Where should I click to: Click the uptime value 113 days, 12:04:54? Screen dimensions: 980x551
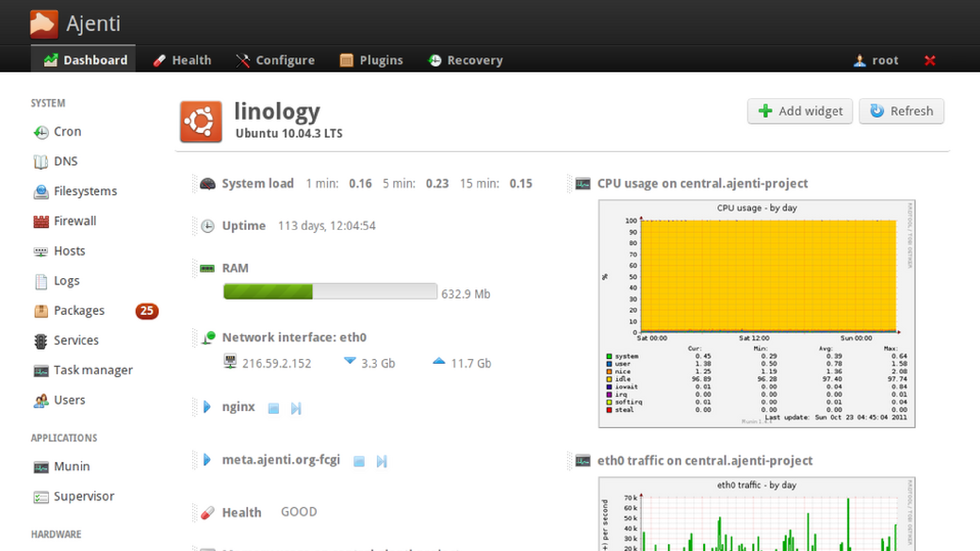coord(327,226)
